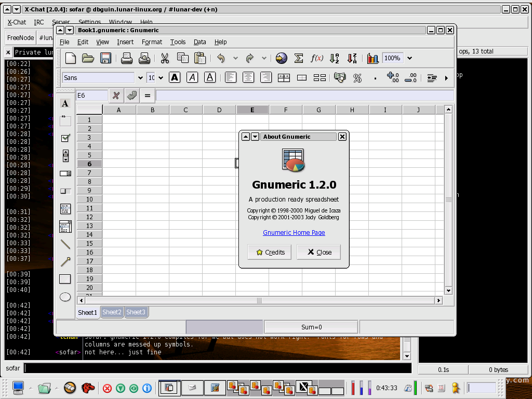Click the Sort ascending icon
Image resolution: width=532 pixels, height=399 pixels.
[335, 58]
